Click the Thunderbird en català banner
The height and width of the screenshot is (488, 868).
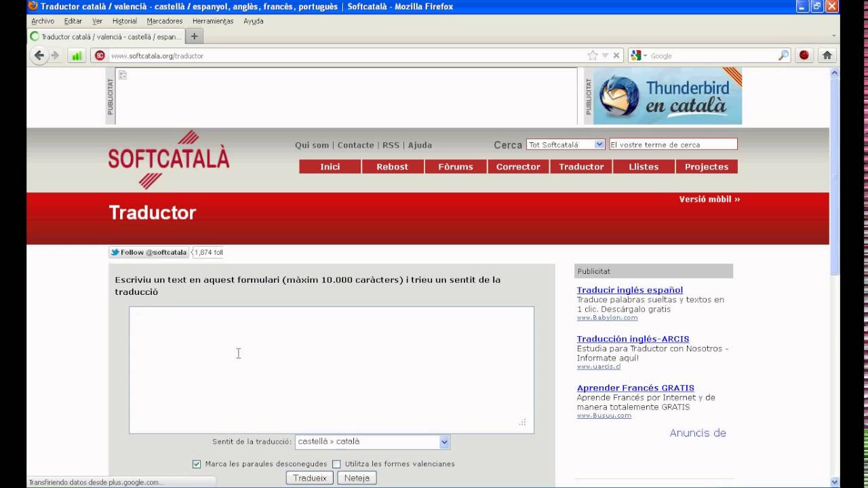(667, 96)
